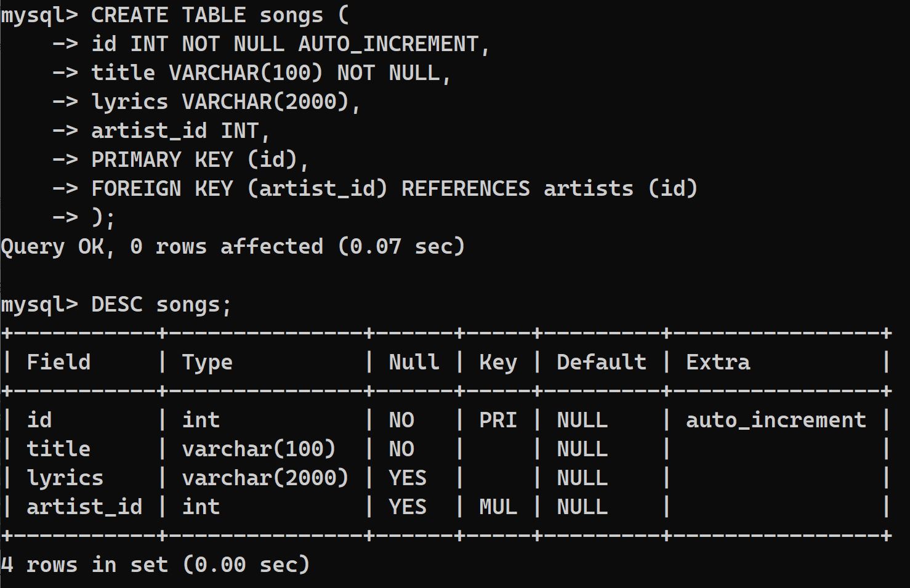
Task: Click the lowercase auto_increment value in the Extra column
Action: point(776,420)
